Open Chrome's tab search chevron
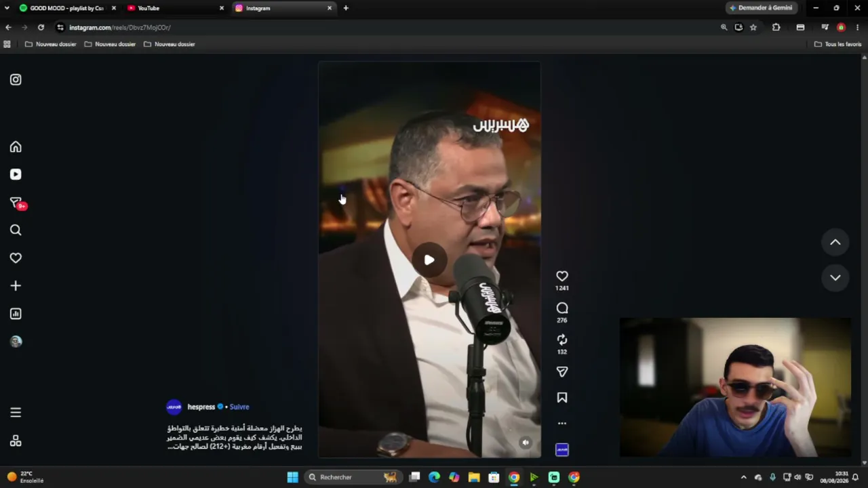Screen dimensions: 868x488 pos(7,8)
